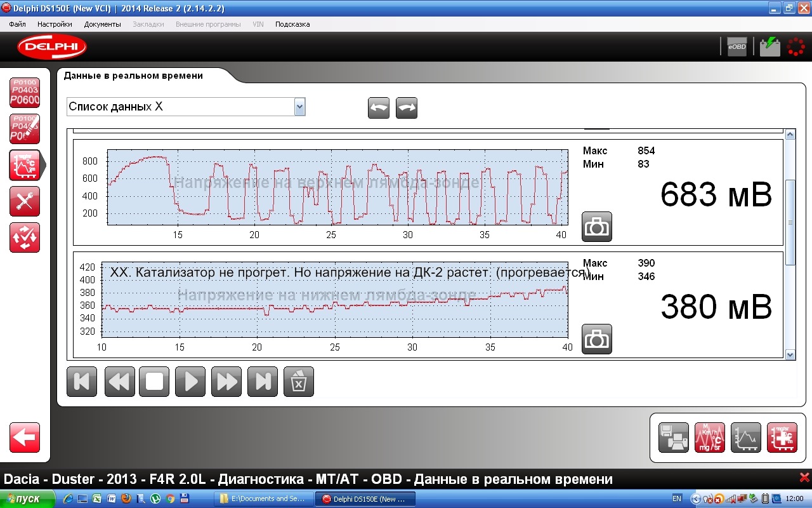Stop the data recording
Screen dimensions: 812x508
coord(155,382)
